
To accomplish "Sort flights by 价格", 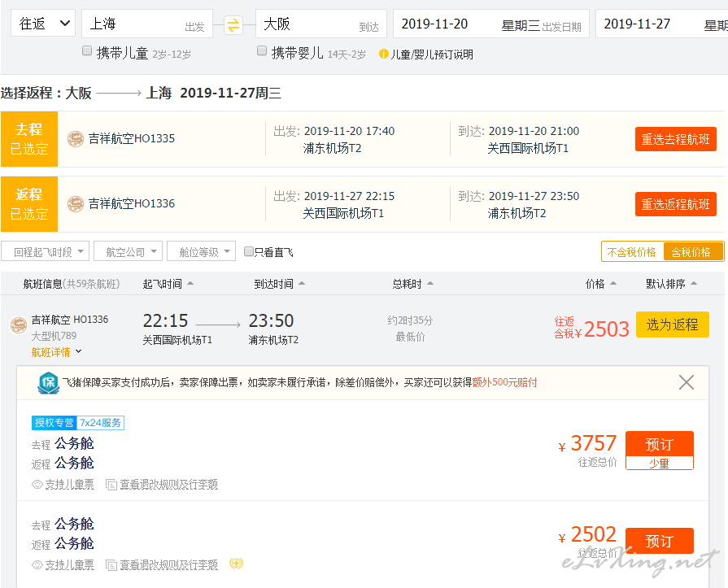I will coord(601,284).
